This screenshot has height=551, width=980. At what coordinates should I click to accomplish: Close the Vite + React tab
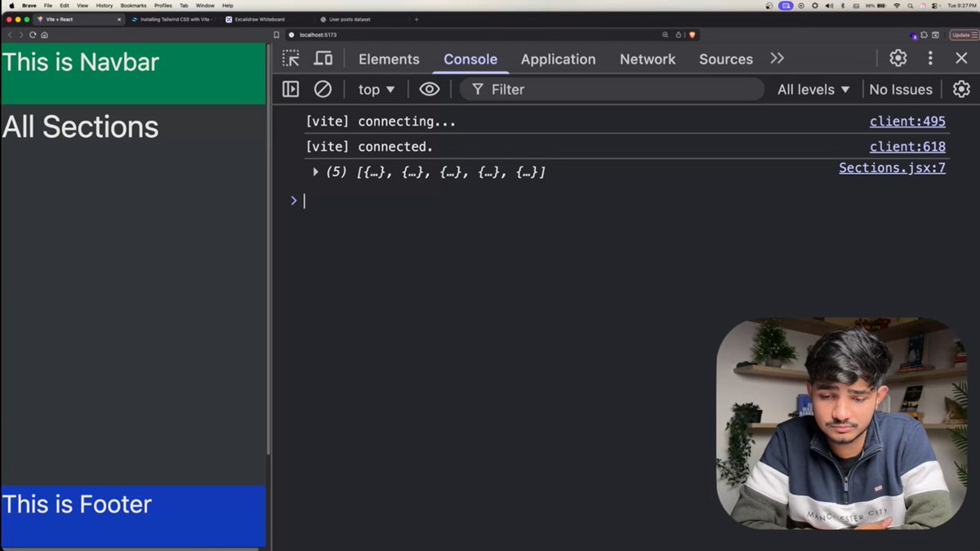[119, 19]
